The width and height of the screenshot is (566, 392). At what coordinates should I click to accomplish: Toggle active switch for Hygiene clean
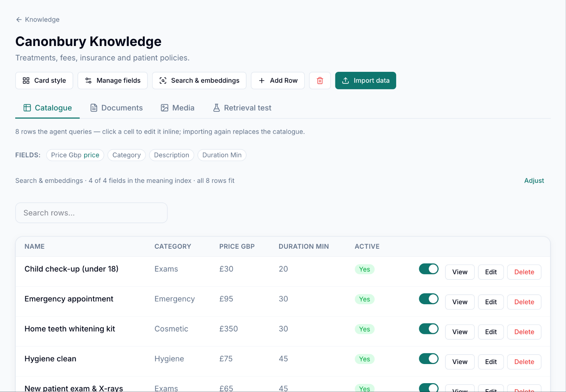429,359
